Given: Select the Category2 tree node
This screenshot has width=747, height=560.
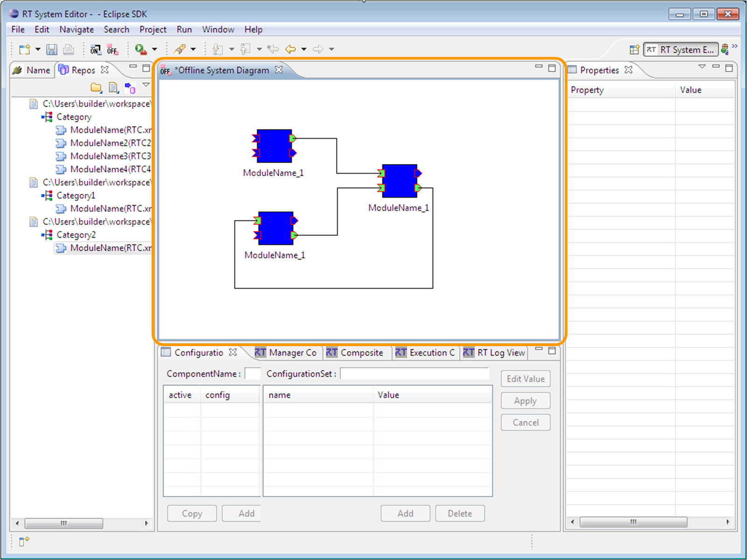Looking at the screenshot, I should coord(76,235).
